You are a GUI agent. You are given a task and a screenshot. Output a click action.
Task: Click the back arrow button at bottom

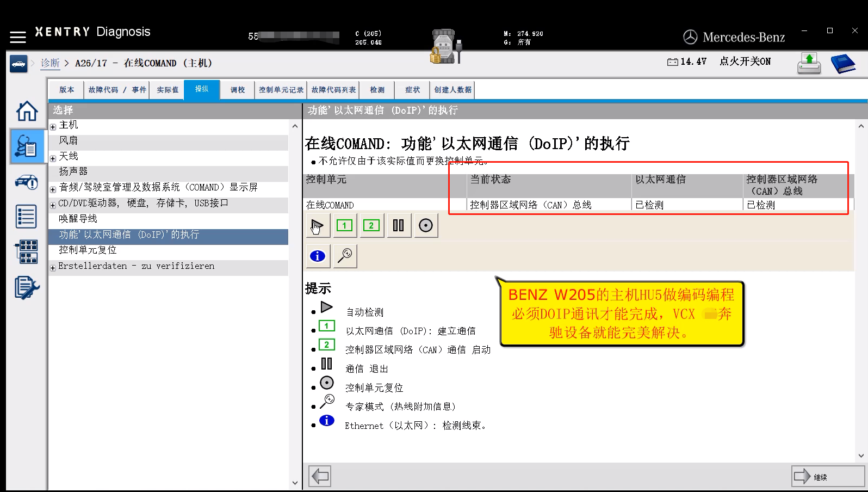coord(320,476)
